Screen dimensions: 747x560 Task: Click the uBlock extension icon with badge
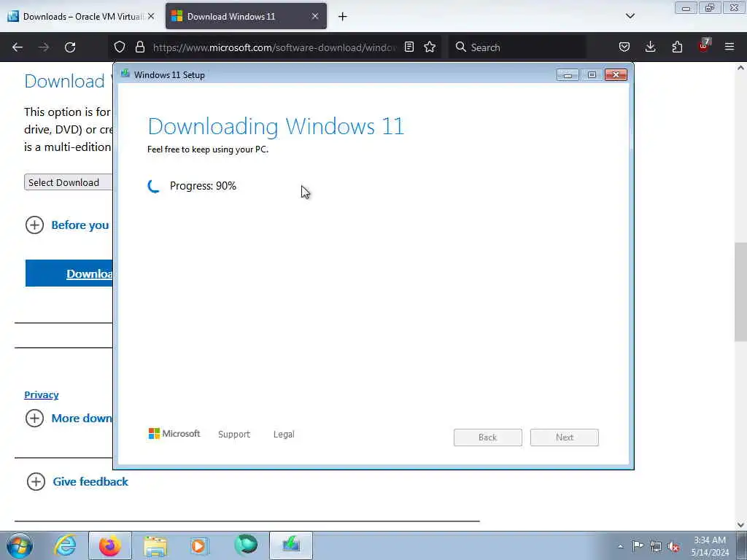click(704, 46)
